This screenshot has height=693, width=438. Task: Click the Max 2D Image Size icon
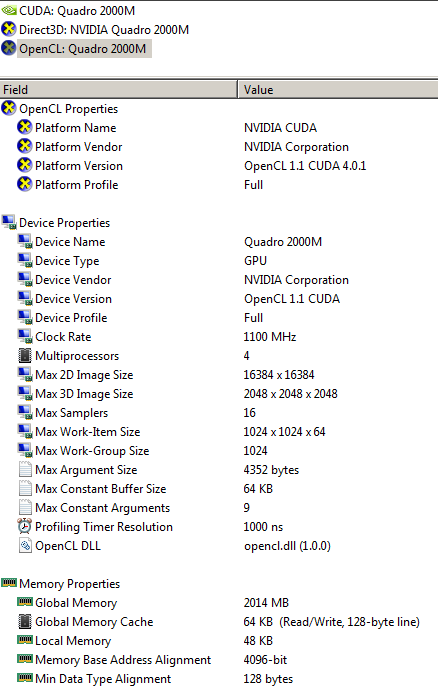25,374
